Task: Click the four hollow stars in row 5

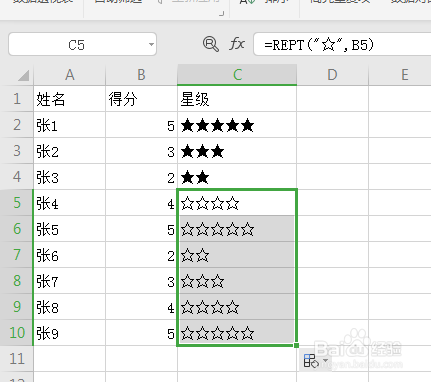Action: pyautogui.click(x=210, y=204)
